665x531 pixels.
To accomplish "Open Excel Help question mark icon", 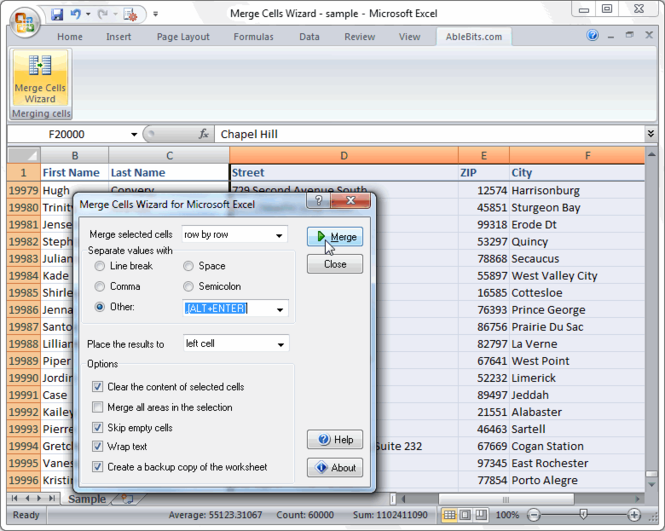I will tap(592, 35).
